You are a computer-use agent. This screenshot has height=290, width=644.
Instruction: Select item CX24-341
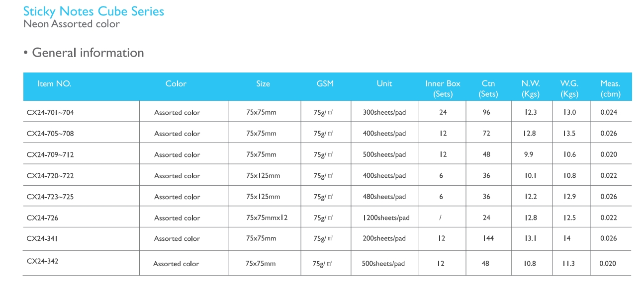tap(42, 238)
